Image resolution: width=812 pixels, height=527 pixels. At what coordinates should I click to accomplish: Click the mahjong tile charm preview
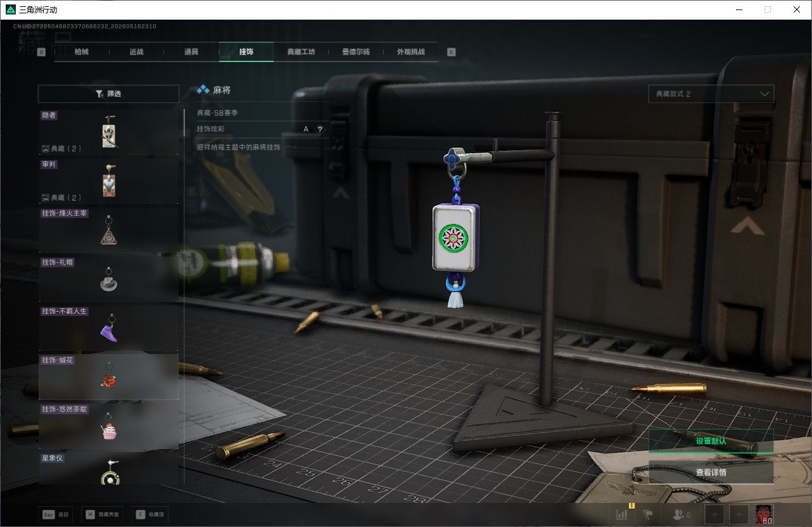455,238
